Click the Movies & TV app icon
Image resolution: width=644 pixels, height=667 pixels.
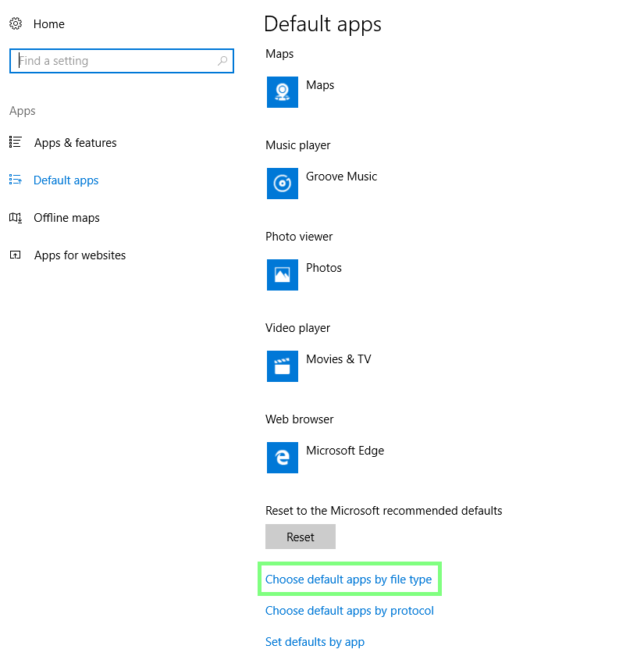point(283,366)
